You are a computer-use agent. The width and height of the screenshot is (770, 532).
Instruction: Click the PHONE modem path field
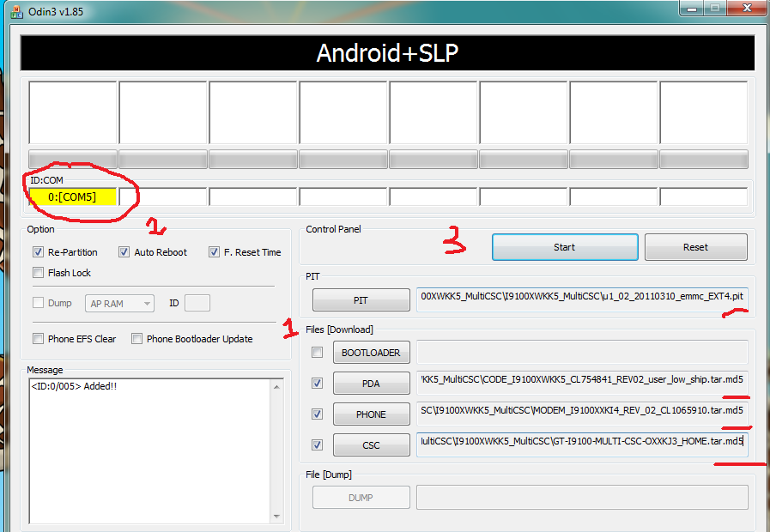(x=582, y=414)
